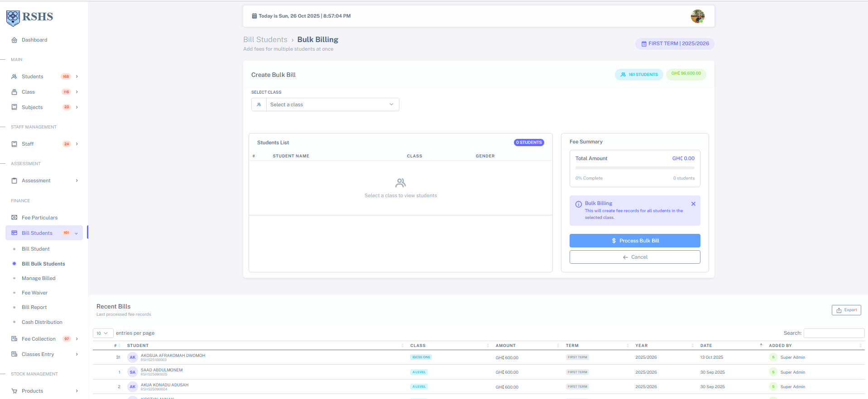
Task: Click the FIRST TERM | 2025/2026 badge
Action: click(675, 44)
